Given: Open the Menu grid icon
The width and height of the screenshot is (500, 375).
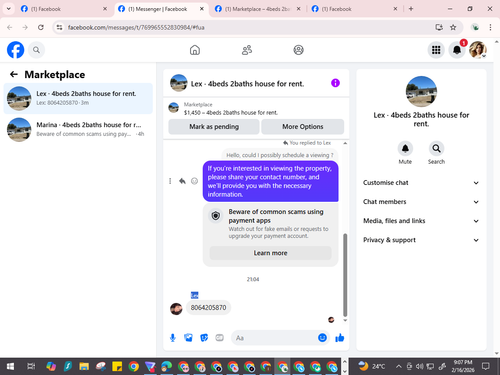Looking at the screenshot, I should [x=436, y=50].
